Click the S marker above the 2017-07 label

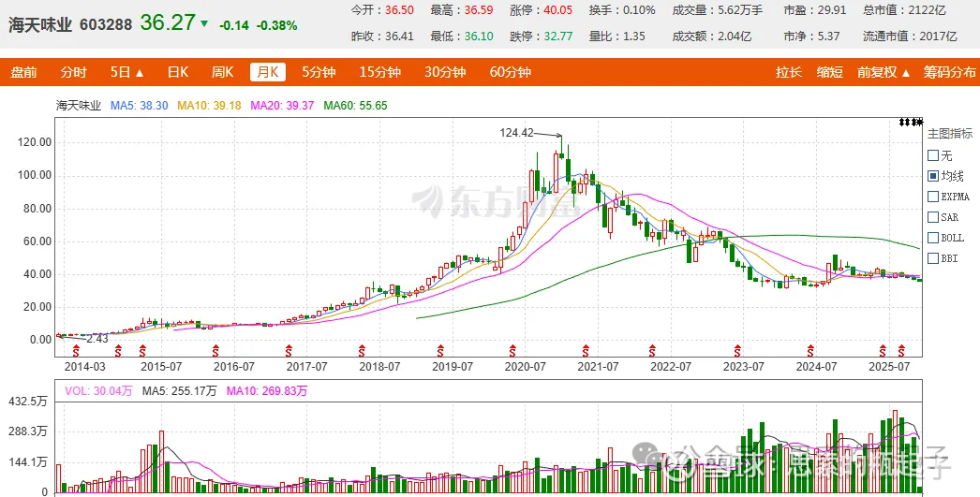(289, 350)
